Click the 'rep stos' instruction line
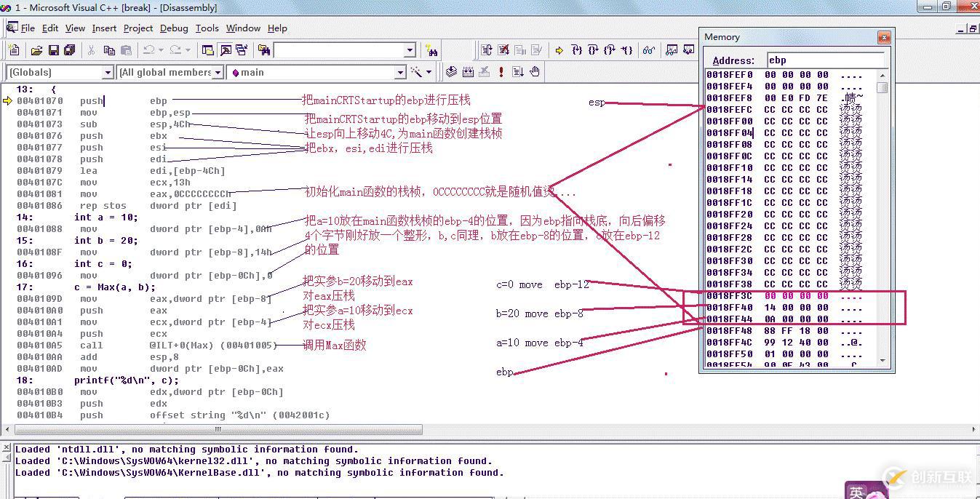The width and height of the screenshot is (980, 499). [x=126, y=206]
